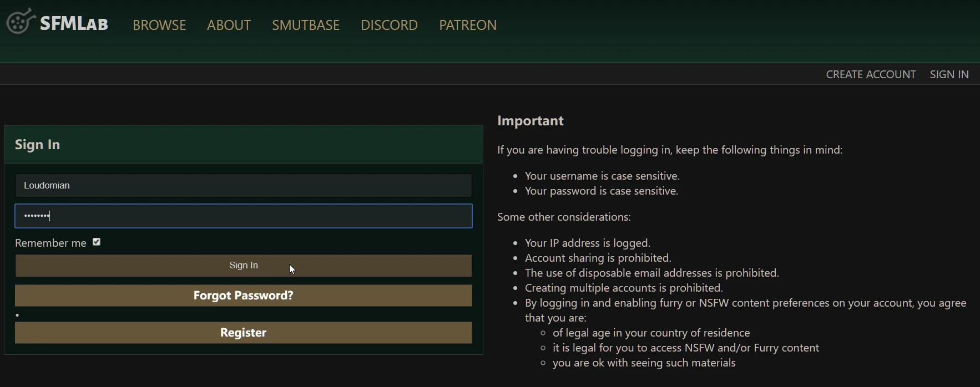
Task: Click the Remember me label text
Action: (x=50, y=243)
